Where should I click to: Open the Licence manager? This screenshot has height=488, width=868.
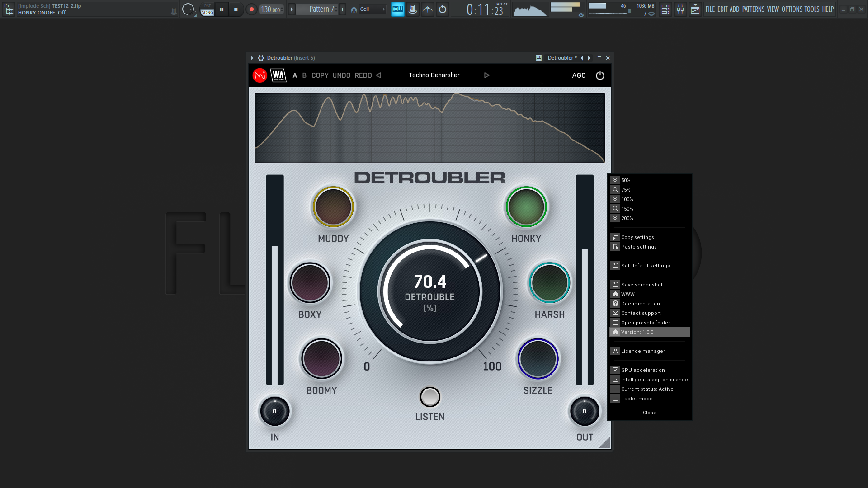click(649, 351)
